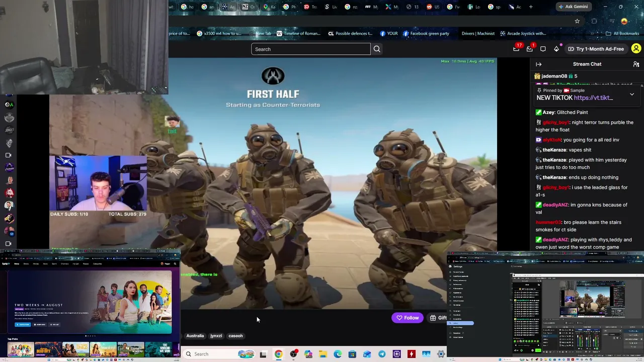Open the x3500 m4 how to bookmark

point(219,34)
